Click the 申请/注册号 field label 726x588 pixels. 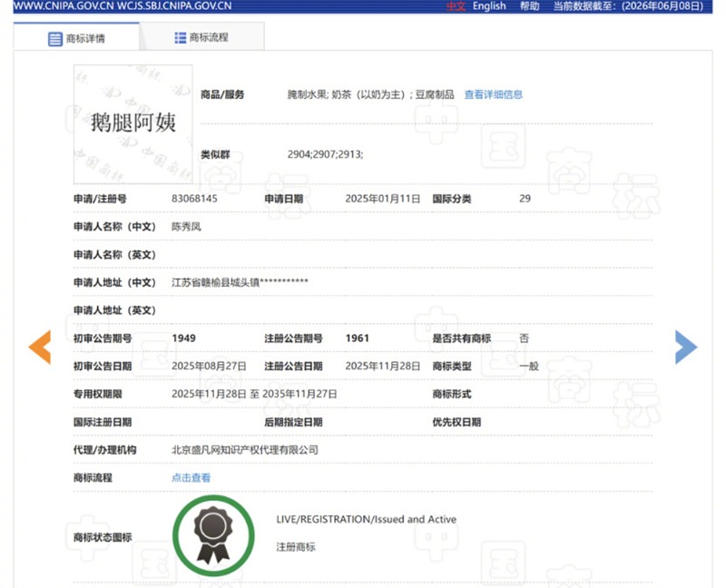point(100,199)
